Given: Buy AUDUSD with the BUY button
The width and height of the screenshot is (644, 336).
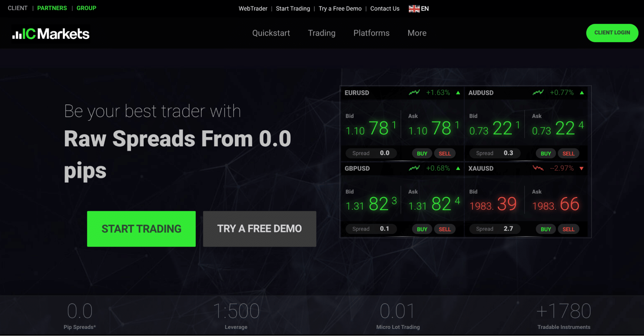Looking at the screenshot, I should click(546, 153).
